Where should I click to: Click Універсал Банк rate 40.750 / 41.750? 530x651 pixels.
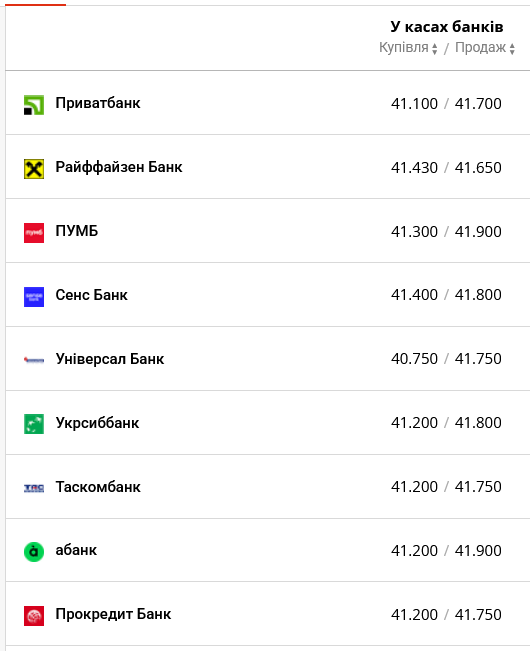[x=446, y=358]
